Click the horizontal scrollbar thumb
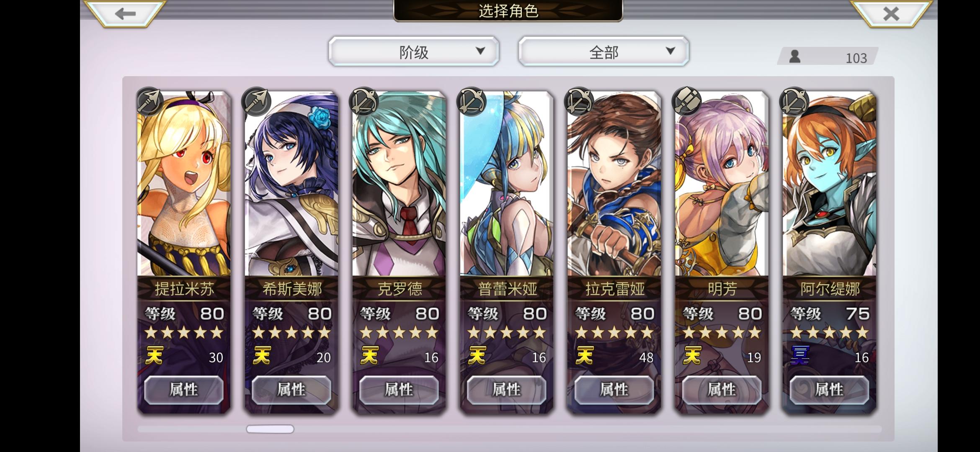This screenshot has width=980, height=452. 270,429
